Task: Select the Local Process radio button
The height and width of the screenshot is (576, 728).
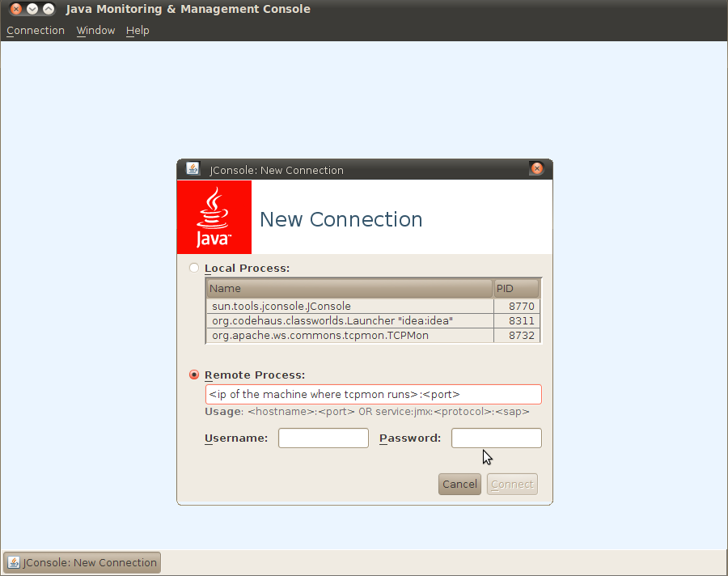Action: click(193, 268)
